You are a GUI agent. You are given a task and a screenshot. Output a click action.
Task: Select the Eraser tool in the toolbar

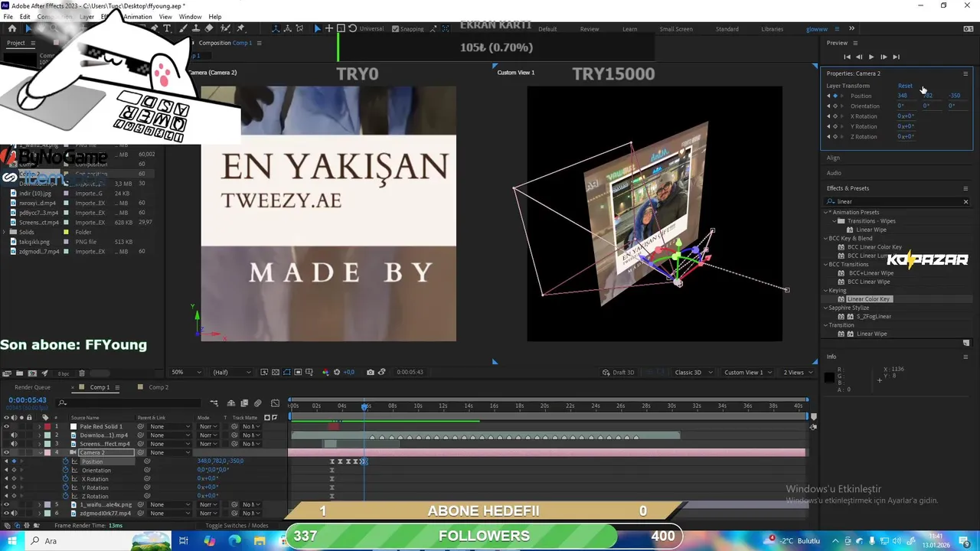pos(209,28)
